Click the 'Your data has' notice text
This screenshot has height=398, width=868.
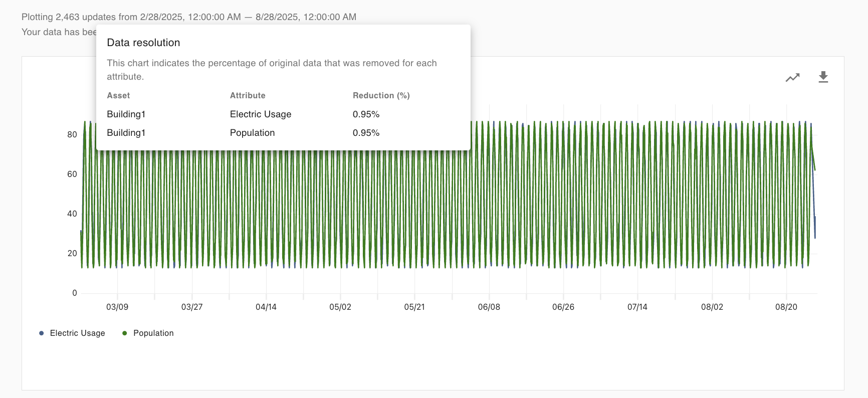pos(59,32)
